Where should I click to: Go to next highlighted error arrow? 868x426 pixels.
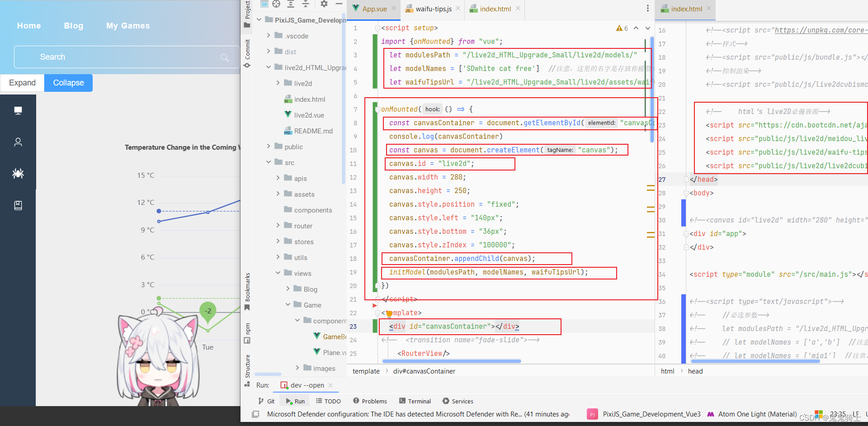coord(648,28)
